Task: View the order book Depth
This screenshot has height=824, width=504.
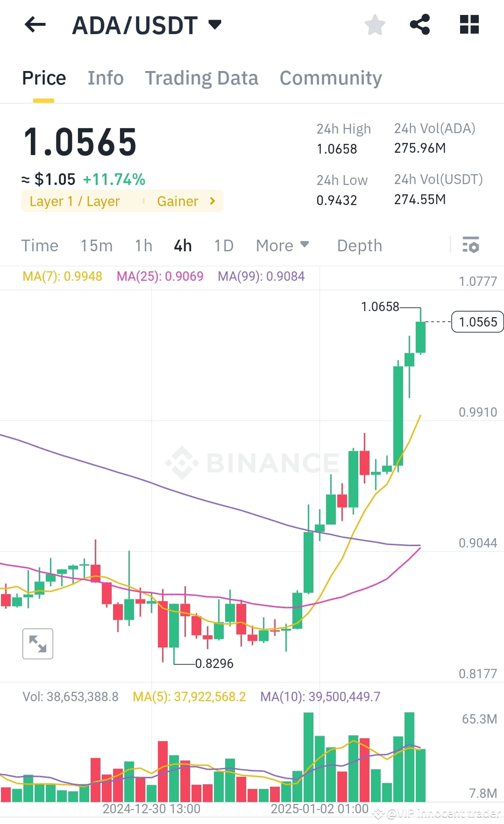Action: 359,245
